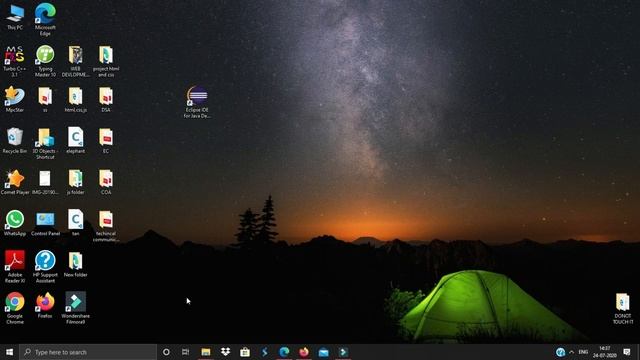
Task: Open the taskbar clock and date
Action: click(605, 352)
